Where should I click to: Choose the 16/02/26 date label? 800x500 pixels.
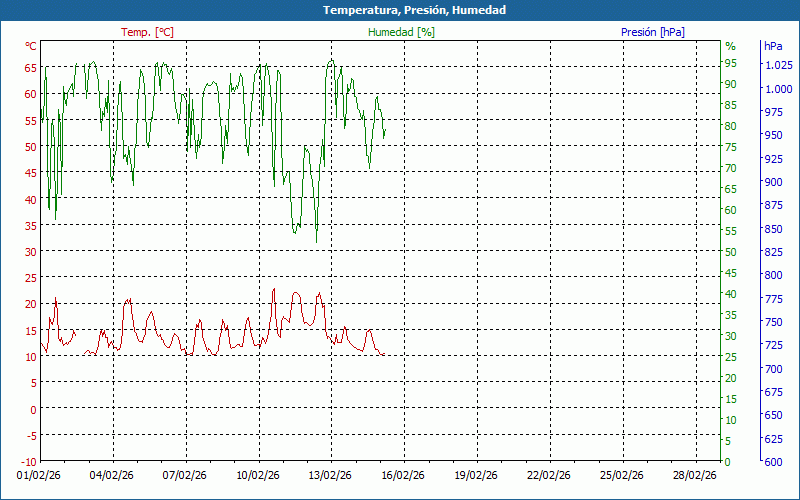(x=404, y=476)
